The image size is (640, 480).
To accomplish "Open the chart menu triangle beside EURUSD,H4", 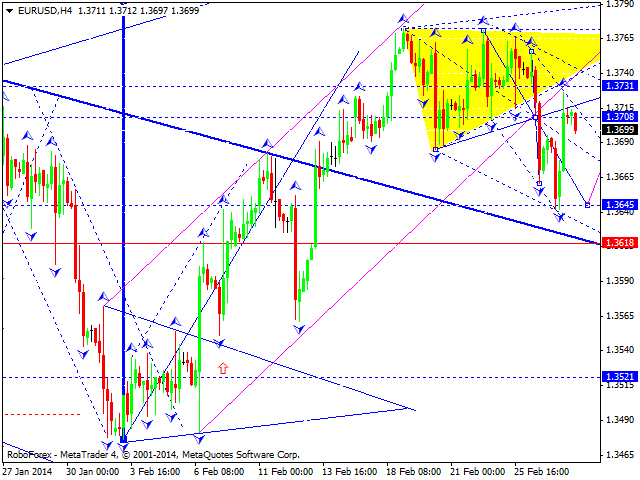I will tap(9, 11).
